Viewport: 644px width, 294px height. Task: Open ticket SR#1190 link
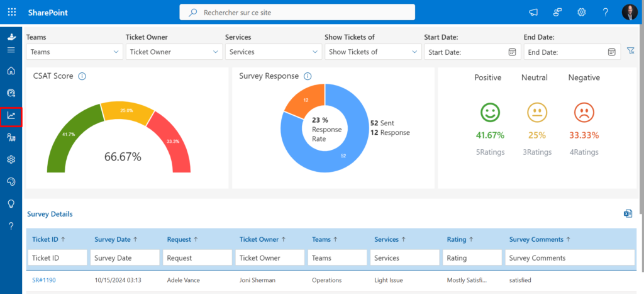[x=44, y=280]
